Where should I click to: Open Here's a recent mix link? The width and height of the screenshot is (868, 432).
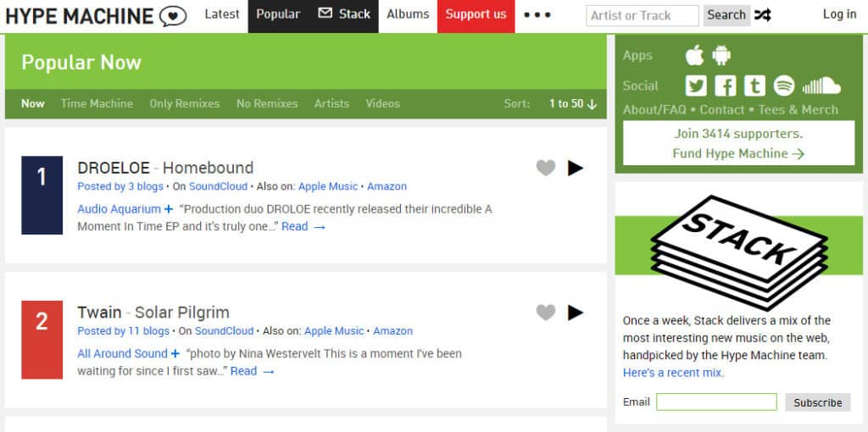[672, 373]
